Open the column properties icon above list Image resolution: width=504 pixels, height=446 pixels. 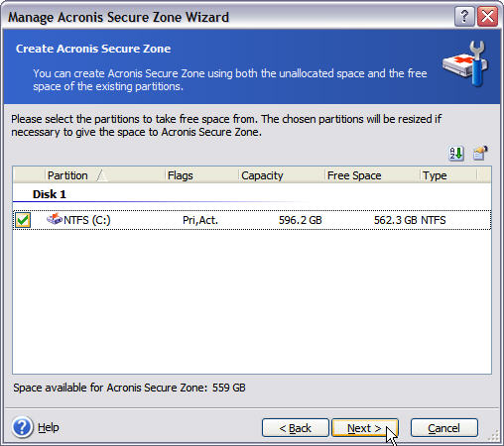[x=480, y=153]
